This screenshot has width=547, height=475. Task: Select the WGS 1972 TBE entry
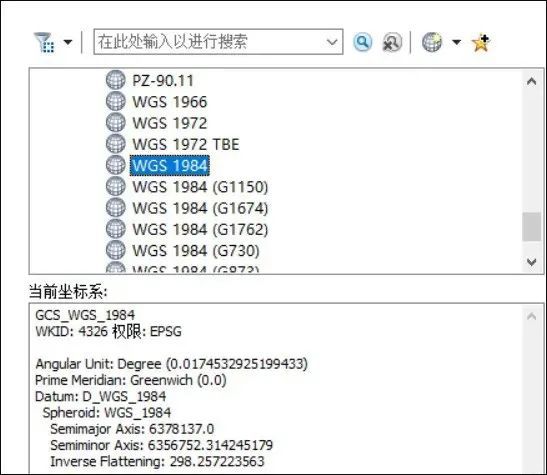coord(186,144)
